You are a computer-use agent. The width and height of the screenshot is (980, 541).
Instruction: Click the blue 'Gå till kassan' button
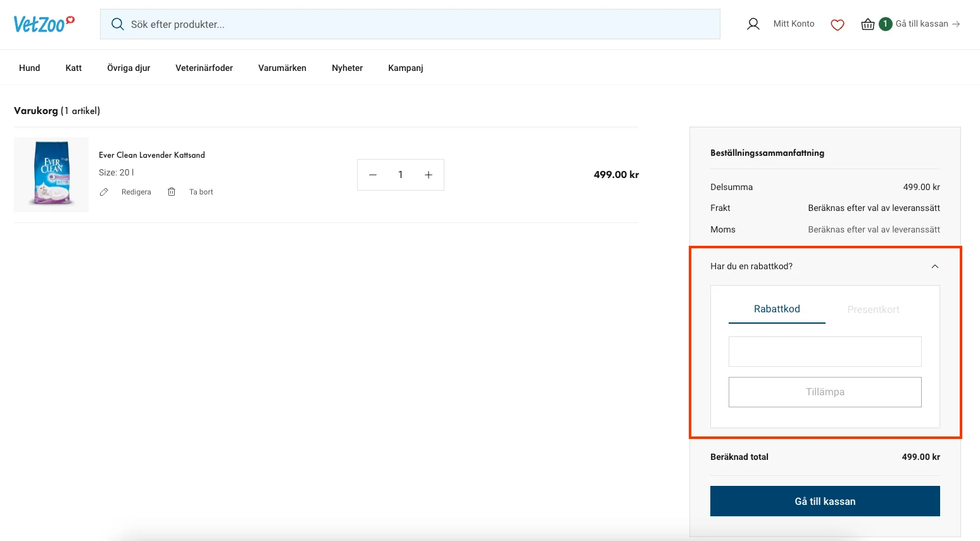point(824,501)
